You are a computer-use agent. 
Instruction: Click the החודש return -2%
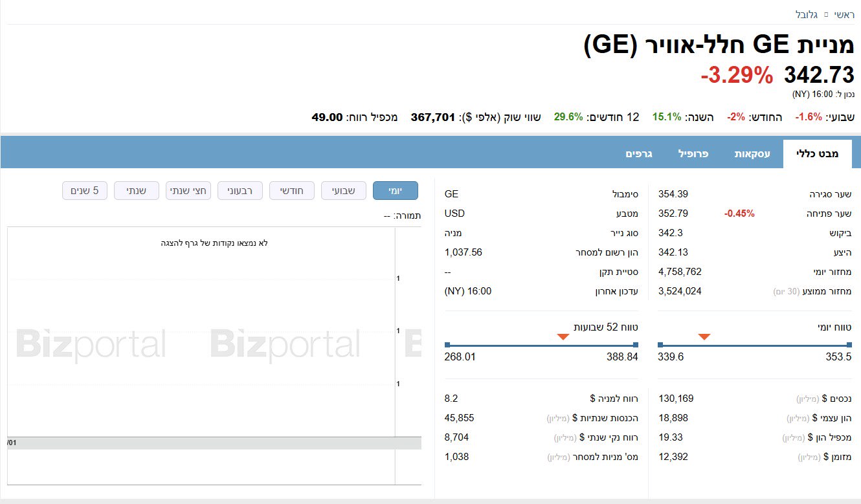coord(736,117)
